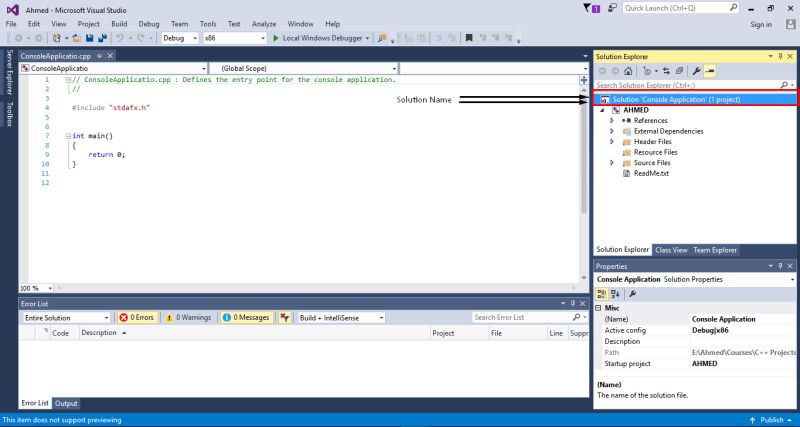This screenshot has height=427, width=800.
Task: Open the Global Scope dropdown
Action: (x=304, y=68)
